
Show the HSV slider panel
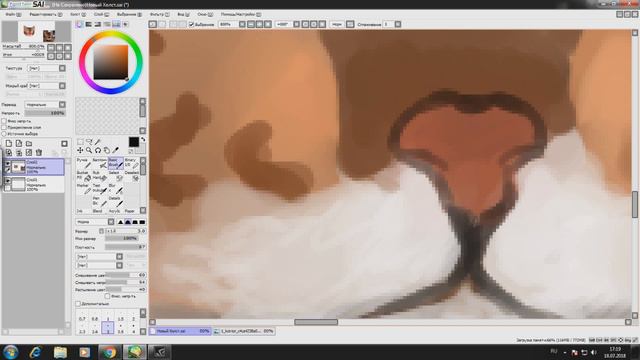(98, 24)
